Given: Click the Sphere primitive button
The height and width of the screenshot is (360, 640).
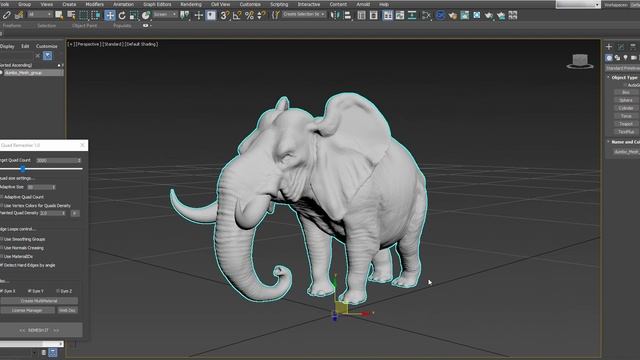Looking at the screenshot, I should point(626,100).
